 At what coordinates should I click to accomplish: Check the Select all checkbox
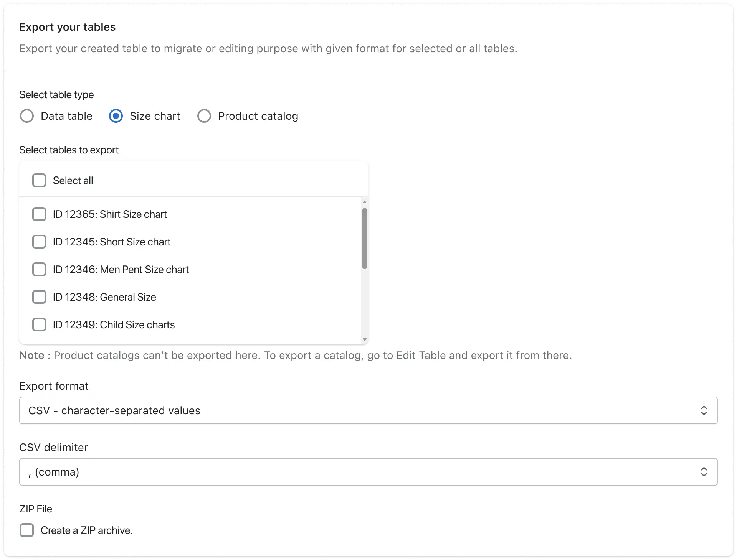coord(39,180)
